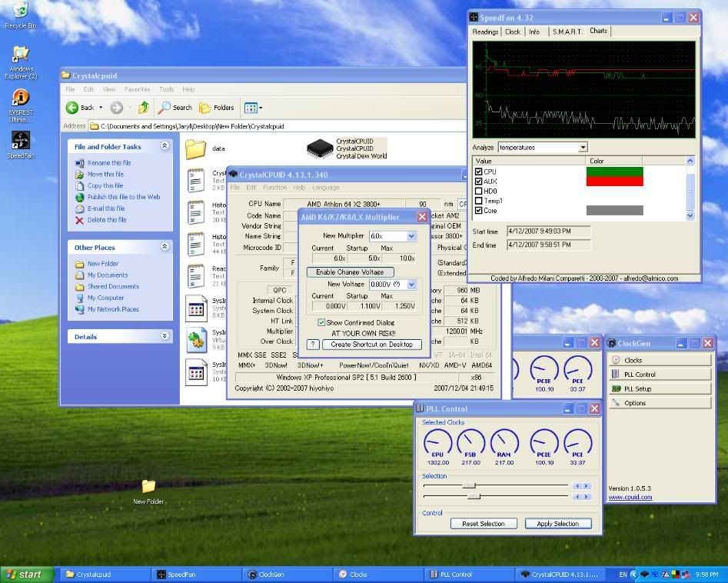Switch to the S.M.A.R.T. tab in SpeedFan
The image size is (728, 583).
click(567, 32)
